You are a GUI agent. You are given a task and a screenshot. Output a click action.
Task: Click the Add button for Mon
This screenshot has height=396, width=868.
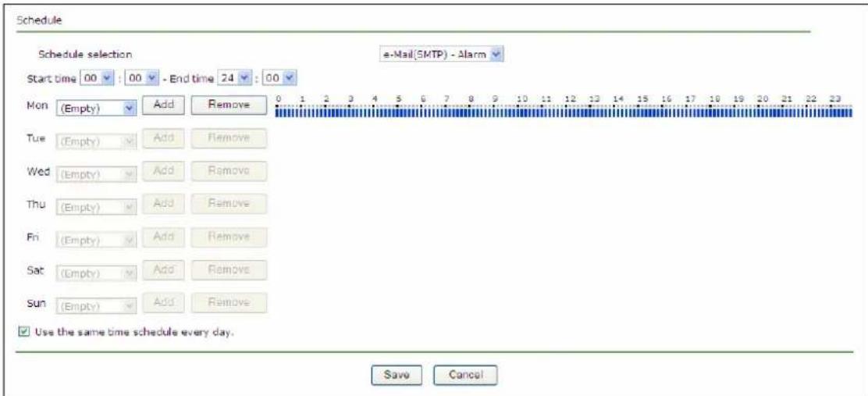(x=163, y=105)
